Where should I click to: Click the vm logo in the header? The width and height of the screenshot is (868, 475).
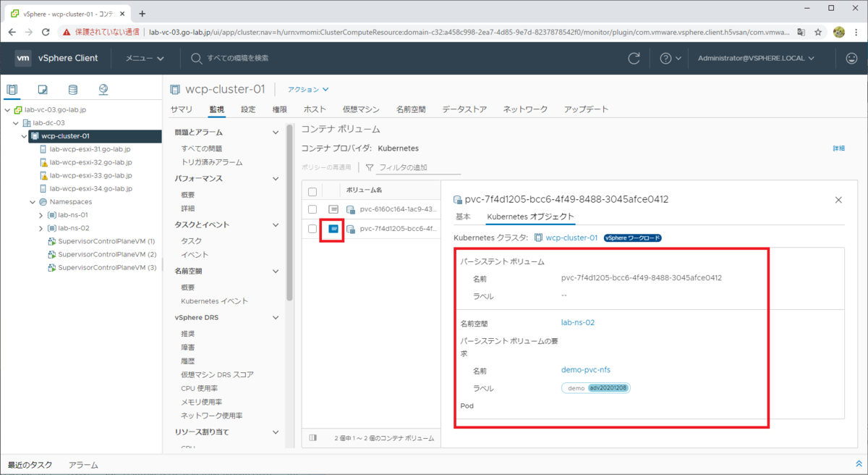[x=23, y=58]
